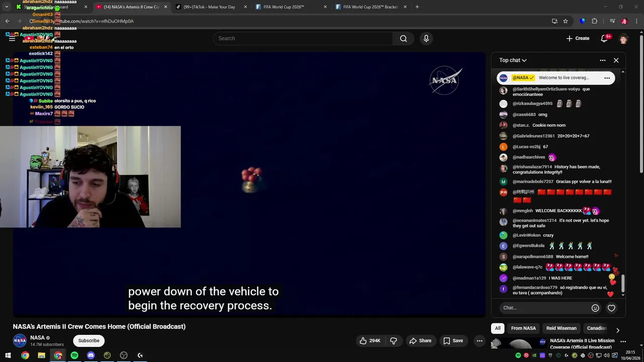Viewport: 644px width, 362px height.
Task: Open the Chrome profile avatar
Action: click(x=624, y=21)
